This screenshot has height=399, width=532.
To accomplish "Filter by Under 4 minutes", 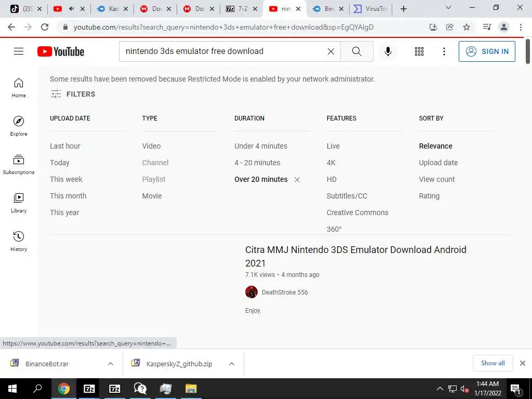I will (261, 146).
